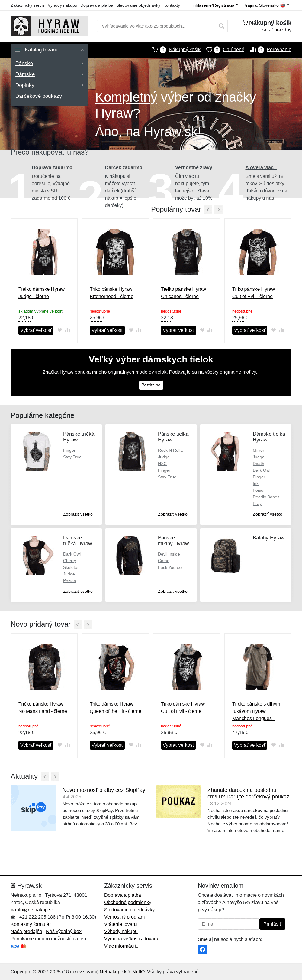Go to previous Novo pridaný tovar

click(x=78, y=624)
